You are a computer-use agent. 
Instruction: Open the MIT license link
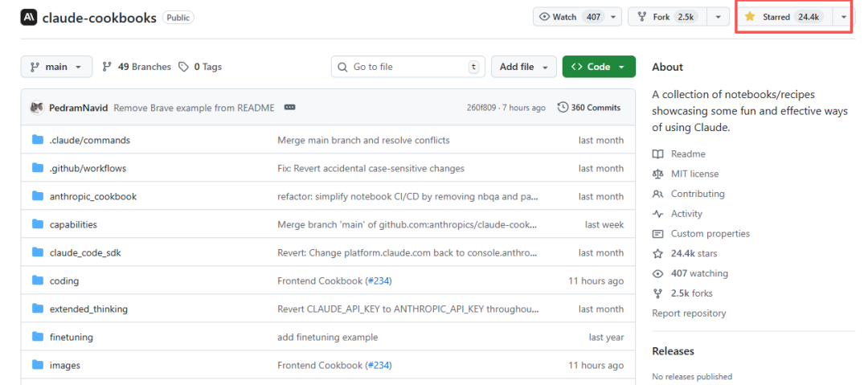(694, 174)
